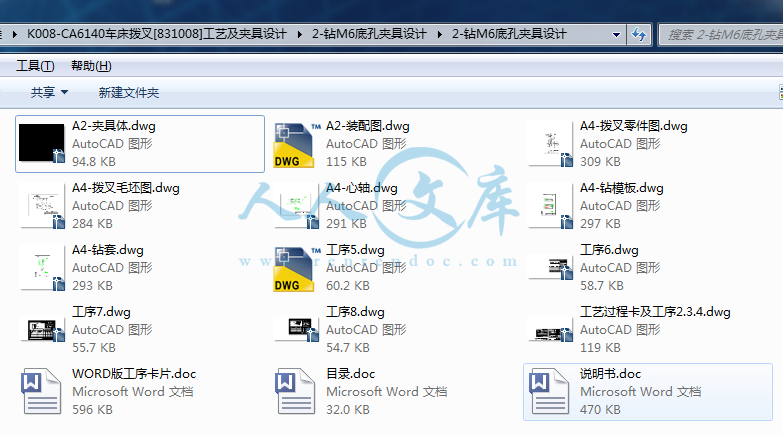
Task: Select the WORD版工序卡片.doc Word icon
Action: tap(41, 391)
